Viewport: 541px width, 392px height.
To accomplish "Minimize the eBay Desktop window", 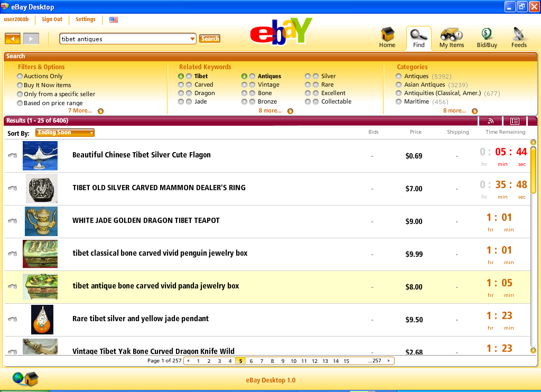I will (510, 6).
